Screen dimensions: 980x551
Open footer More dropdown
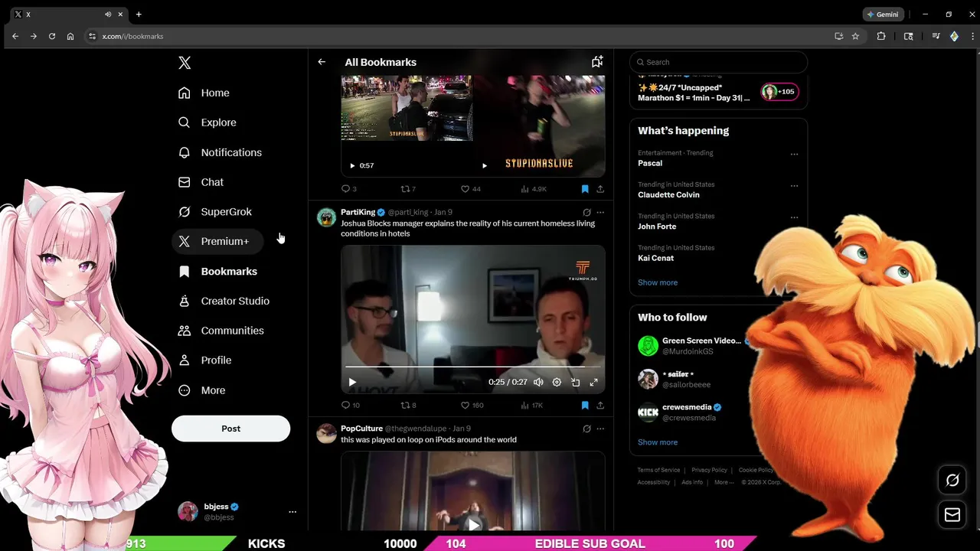724,482
